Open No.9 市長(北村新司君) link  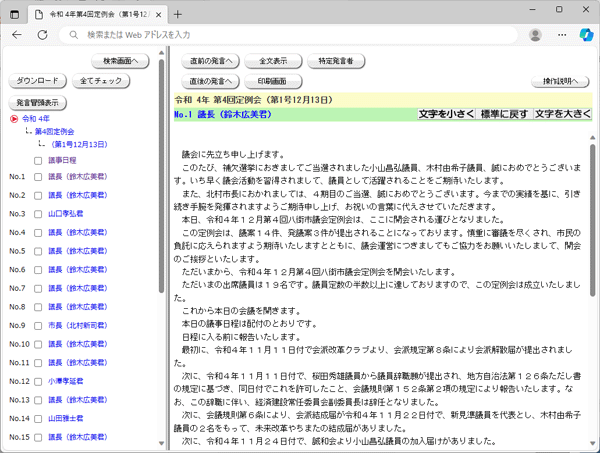(78, 326)
